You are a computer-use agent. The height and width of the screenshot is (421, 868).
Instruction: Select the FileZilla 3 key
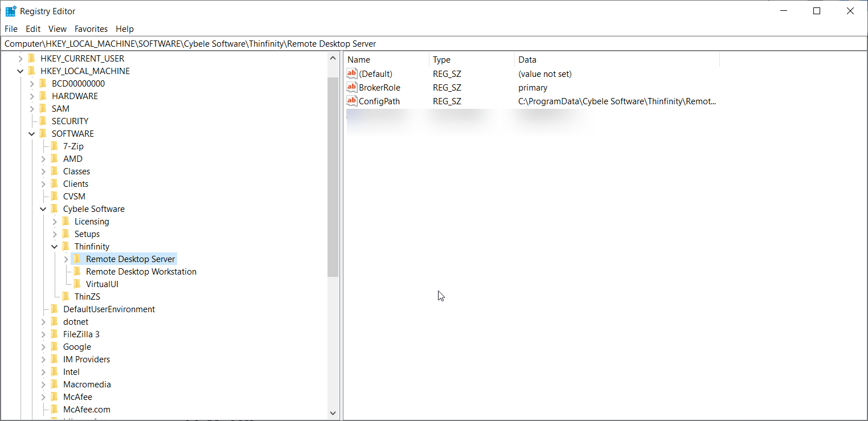click(x=80, y=334)
